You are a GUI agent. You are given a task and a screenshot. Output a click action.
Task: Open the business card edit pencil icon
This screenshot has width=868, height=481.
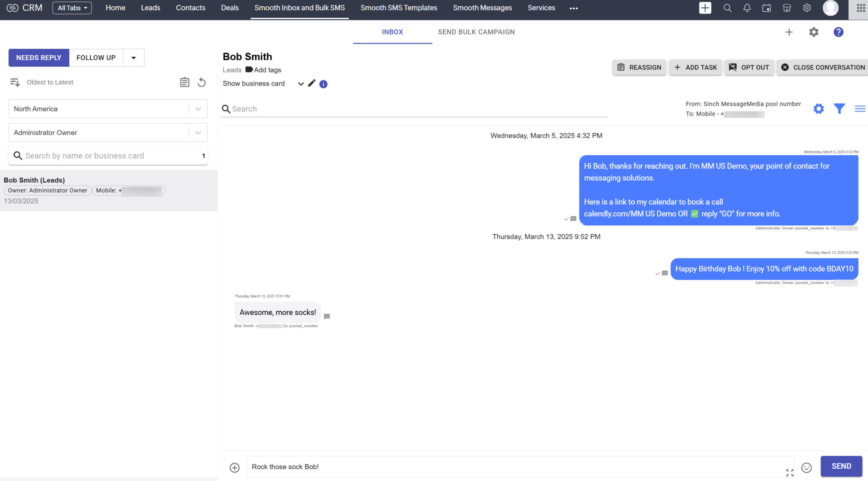(x=312, y=83)
